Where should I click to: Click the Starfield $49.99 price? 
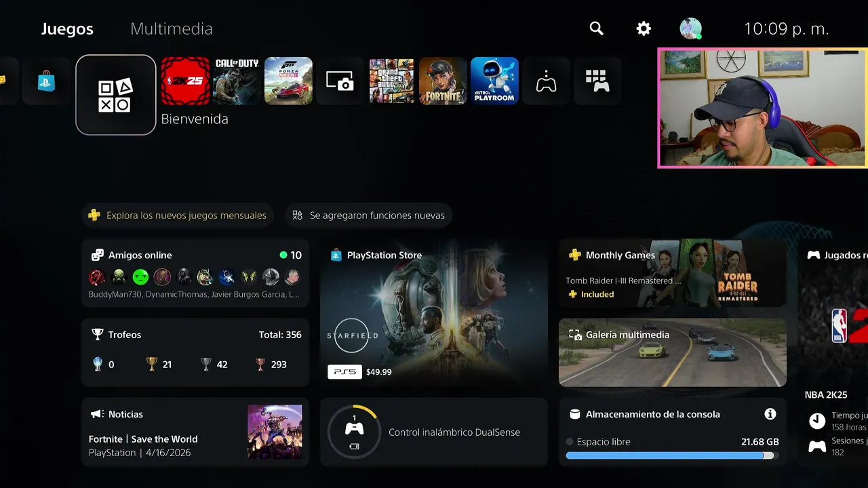(379, 372)
